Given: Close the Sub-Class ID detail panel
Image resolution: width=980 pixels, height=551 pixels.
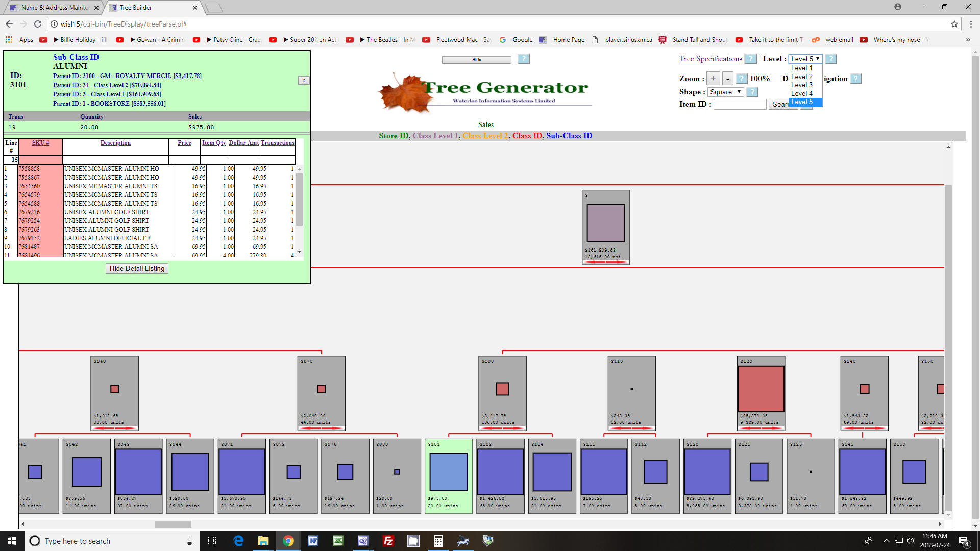Looking at the screenshot, I should pyautogui.click(x=303, y=80).
